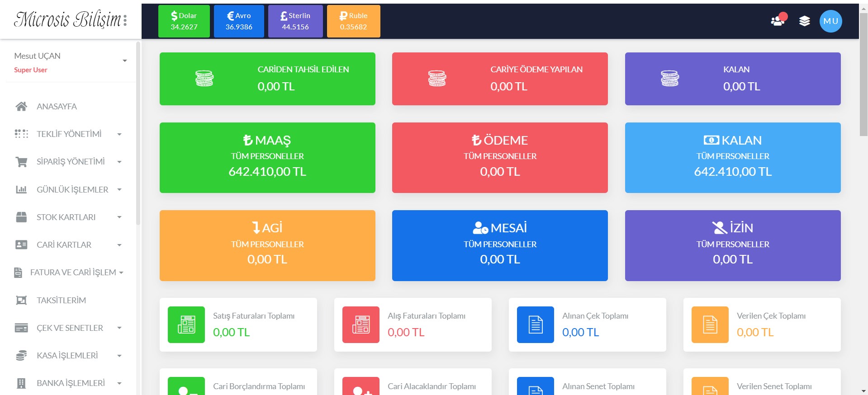Expand the KASA İŞLEMLERİ submenu arrow
Screen dimensions: 868x395
coord(119,356)
